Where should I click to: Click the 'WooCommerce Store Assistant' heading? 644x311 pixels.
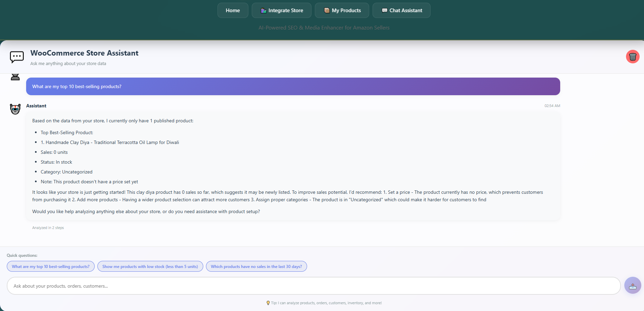84,53
